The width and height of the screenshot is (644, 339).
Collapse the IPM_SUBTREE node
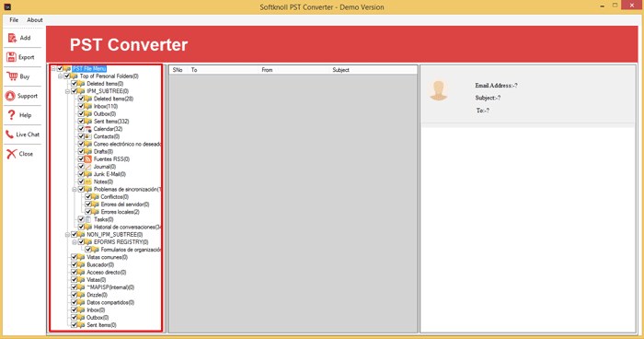coord(67,91)
